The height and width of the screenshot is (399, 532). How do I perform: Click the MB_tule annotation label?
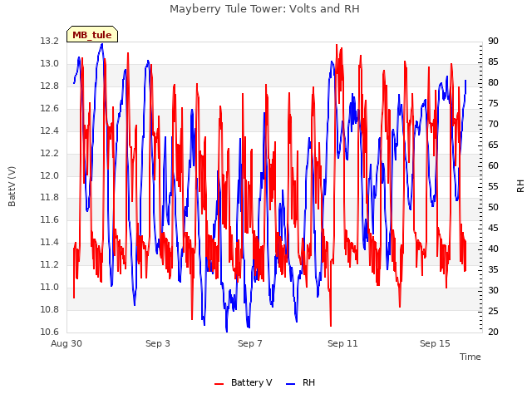(92, 35)
